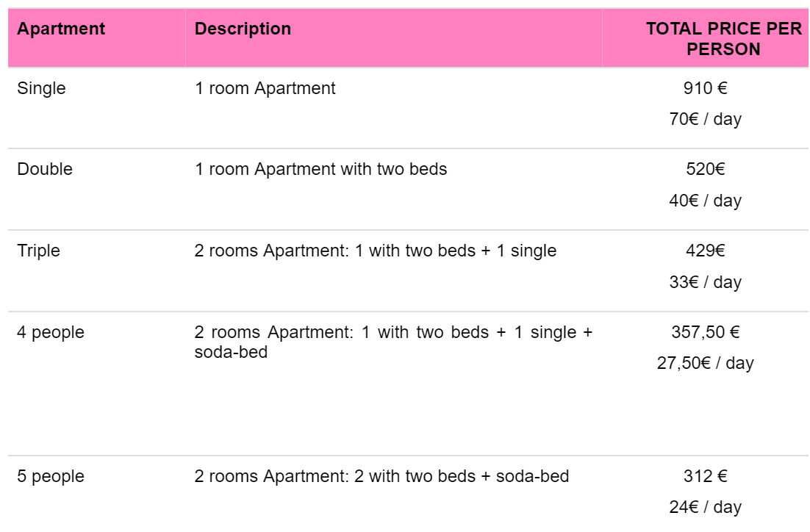This screenshot has height=532, width=810.
Task: Click the 357,50 € price
Action: click(705, 332)
